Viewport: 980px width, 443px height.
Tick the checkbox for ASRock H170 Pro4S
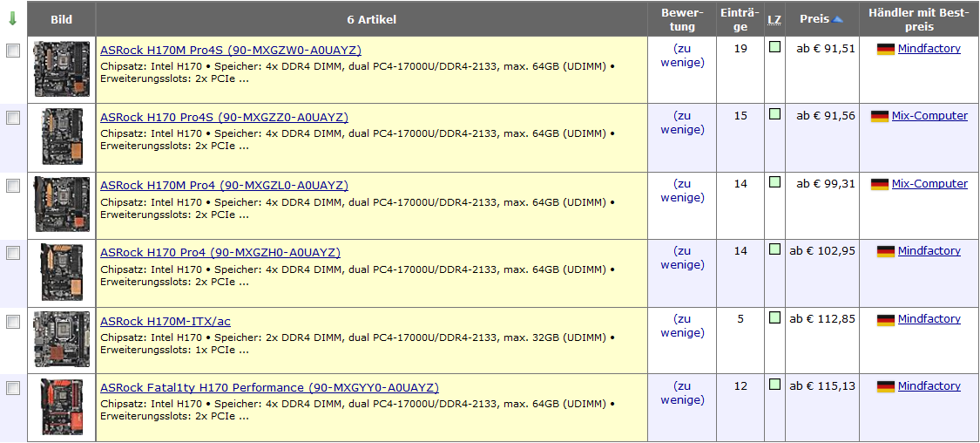[13, 118]
